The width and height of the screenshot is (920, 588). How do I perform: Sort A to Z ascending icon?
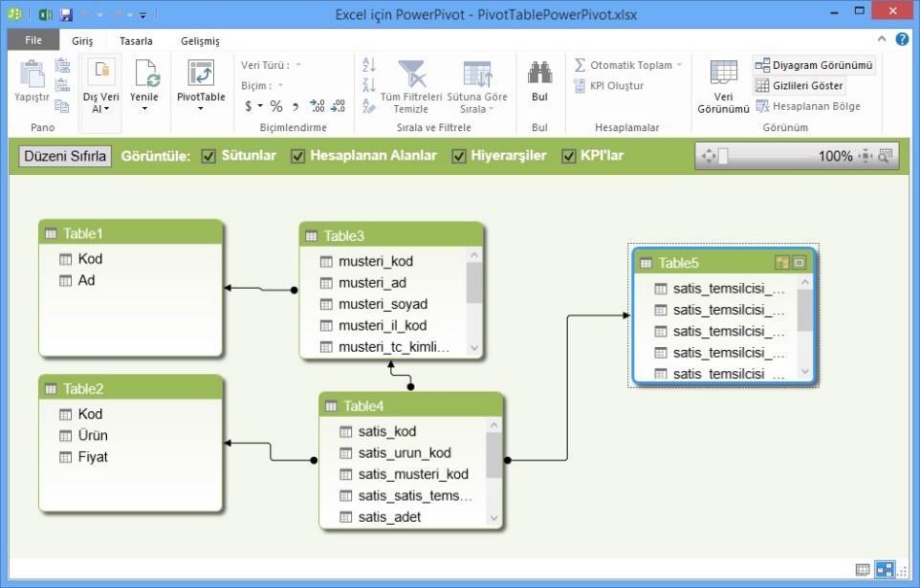[x=369, y=64]
